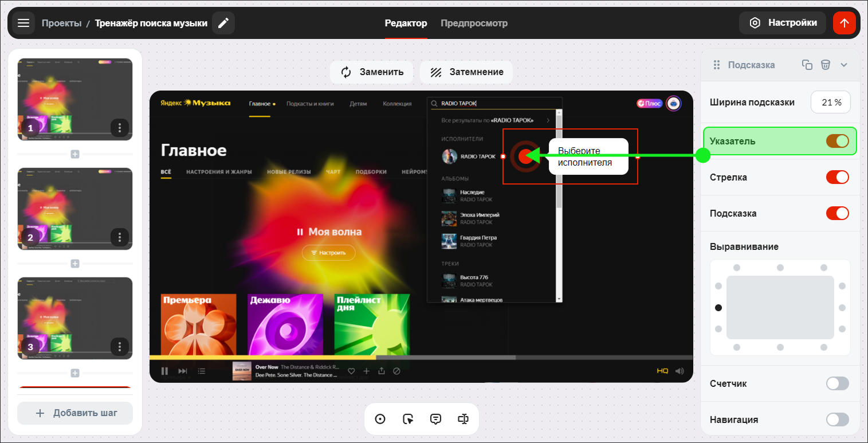This screenshot has width=868, height=443.
Task: Click the project title Тренажёр поиска музыки
Action: pos(151,23)
